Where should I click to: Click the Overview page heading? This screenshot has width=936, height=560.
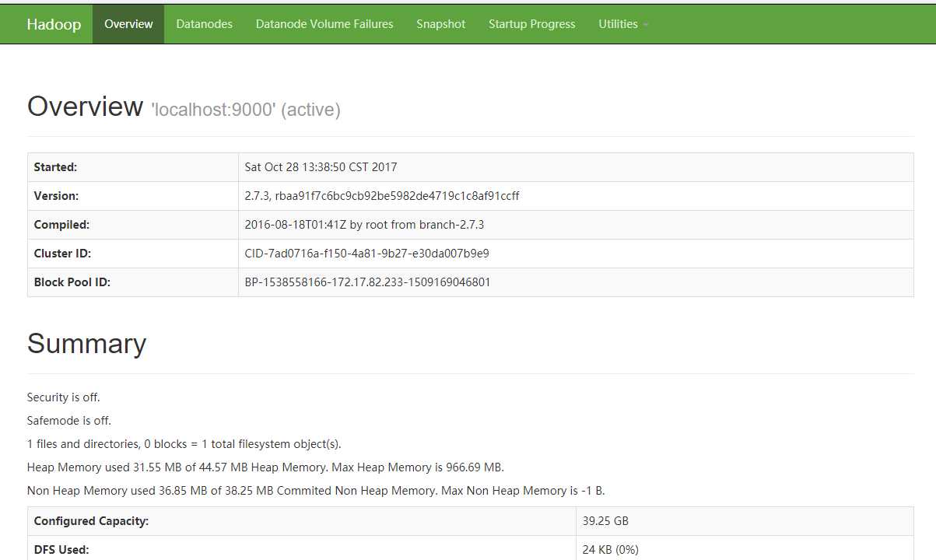[86, 107]
